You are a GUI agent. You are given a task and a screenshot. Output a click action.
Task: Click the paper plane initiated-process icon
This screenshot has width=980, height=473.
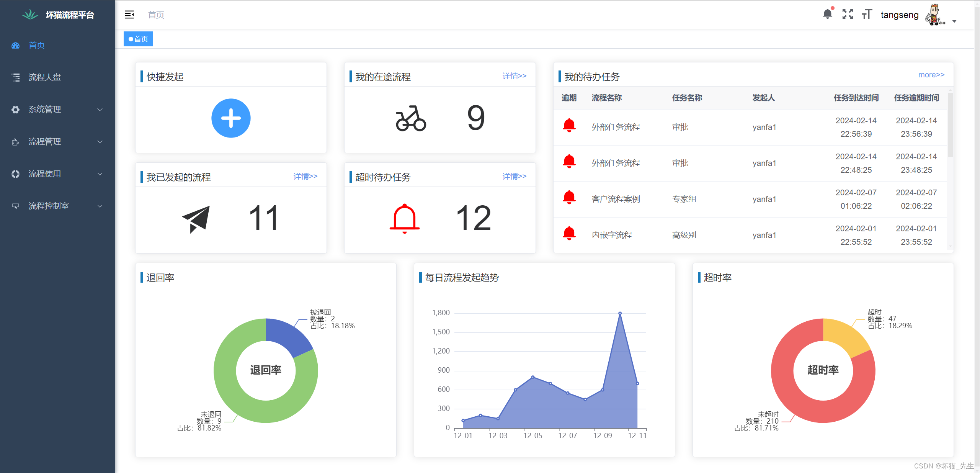tap(196, 219)
